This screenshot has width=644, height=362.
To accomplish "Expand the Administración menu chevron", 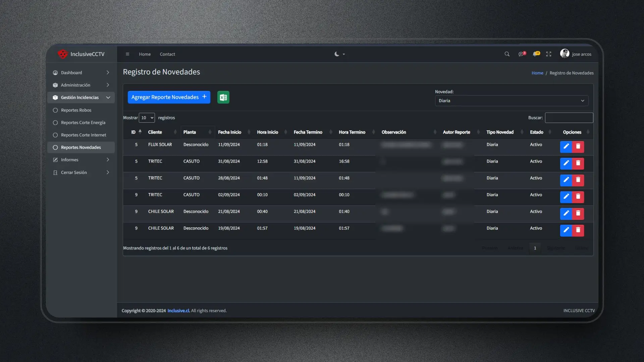I will 108,85.
